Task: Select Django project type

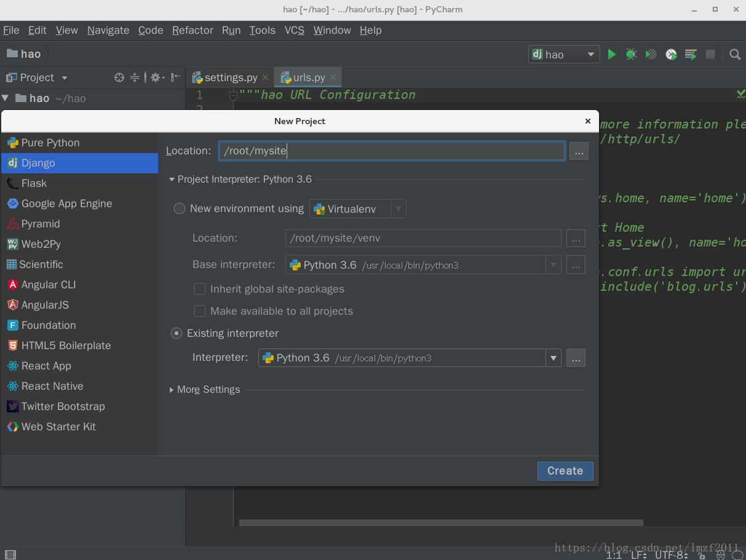Action: 79,163
